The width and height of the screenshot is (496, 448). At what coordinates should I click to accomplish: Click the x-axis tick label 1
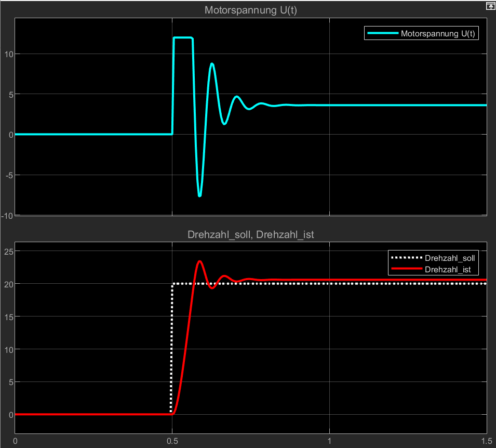coord(329,441)
